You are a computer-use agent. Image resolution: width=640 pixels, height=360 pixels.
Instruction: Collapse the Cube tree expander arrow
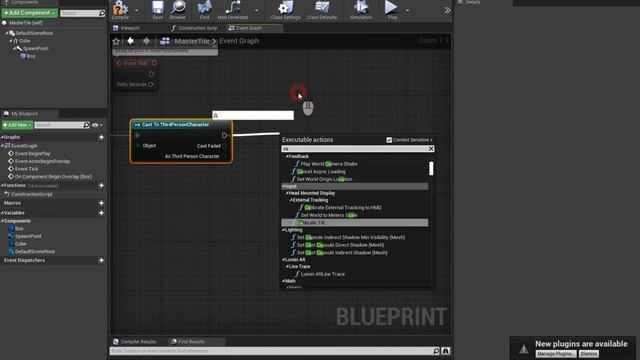pyautogui.click(x=11, y=41)
